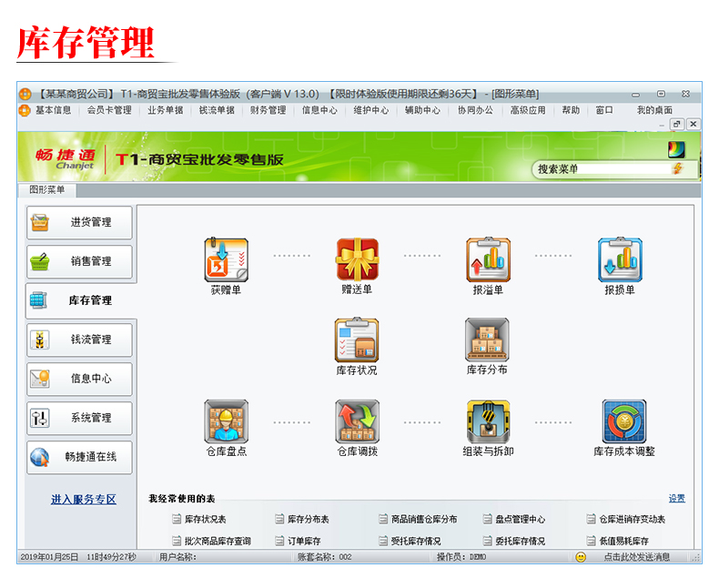
Task: Click the 库存成本调整 icon
Action: coord(623,421)
